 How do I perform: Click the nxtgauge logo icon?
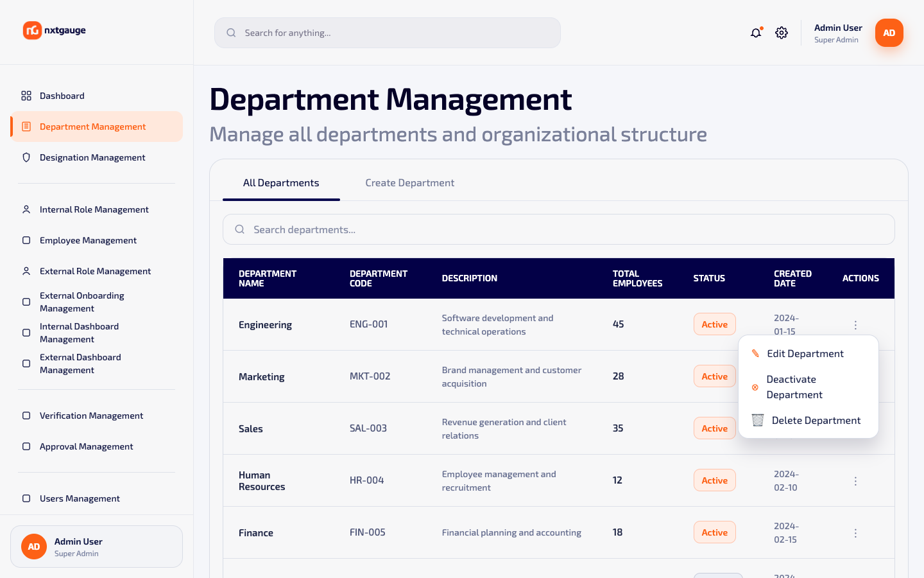click(x=32, y=30)
